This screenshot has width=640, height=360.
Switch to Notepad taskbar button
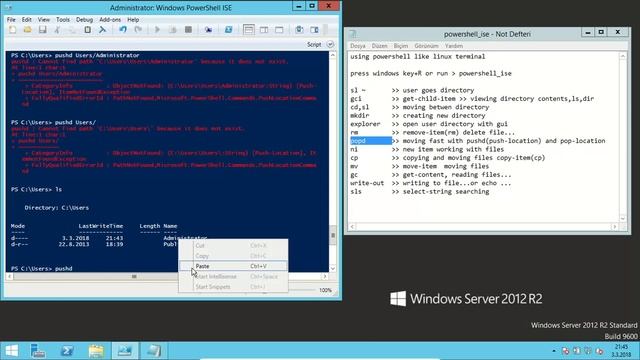(x=154, y=351)
